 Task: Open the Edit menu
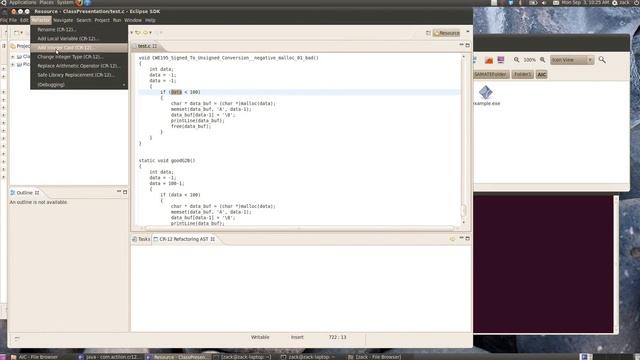pyautogui.click(x=24, y=20)
